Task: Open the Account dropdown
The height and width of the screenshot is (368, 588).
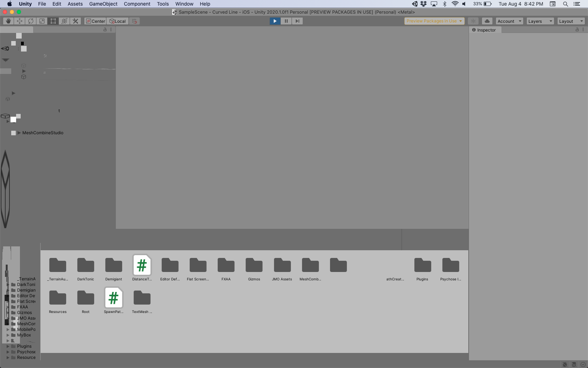Action: (x=509, y=21)
